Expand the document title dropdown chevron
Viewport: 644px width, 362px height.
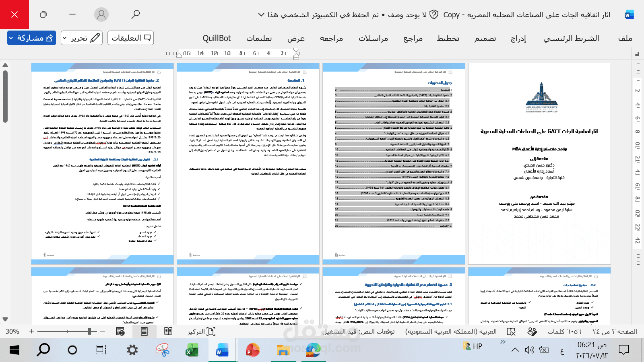pyautogui.click(x=261, y=15)
